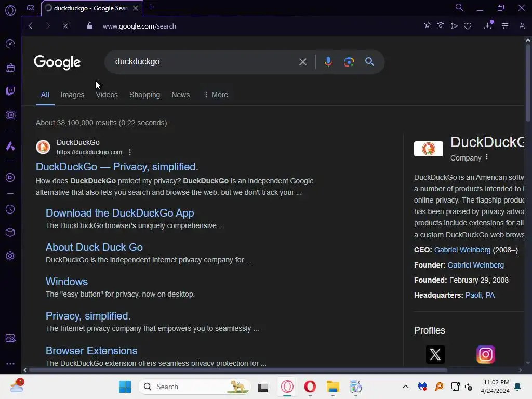The image size is (532, 399).
Task: Open the wallpaper image icon in sidebar
Action: coord(10,338)
